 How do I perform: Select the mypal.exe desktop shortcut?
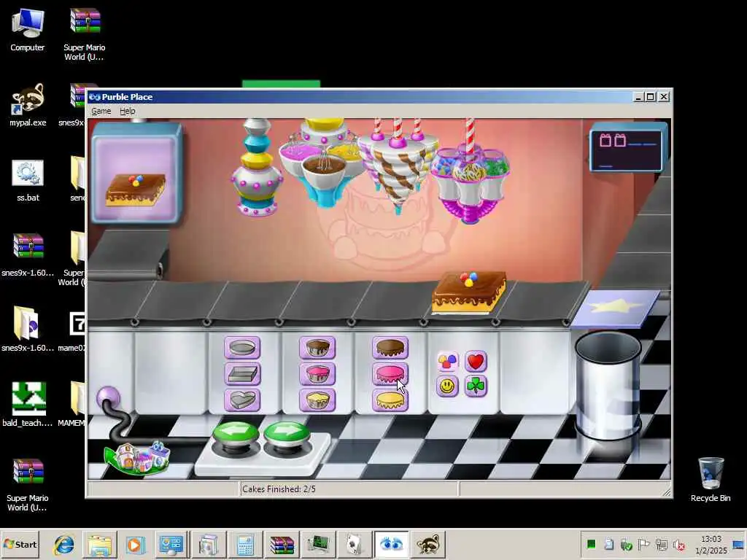pos(28,105)
